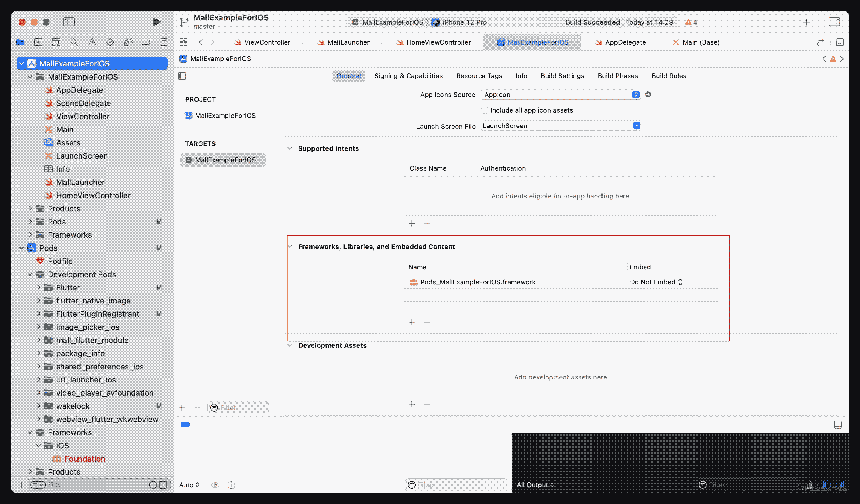Screen dimensions: 860x504
Task: Click the console Filter field
Action: [747, 485]
